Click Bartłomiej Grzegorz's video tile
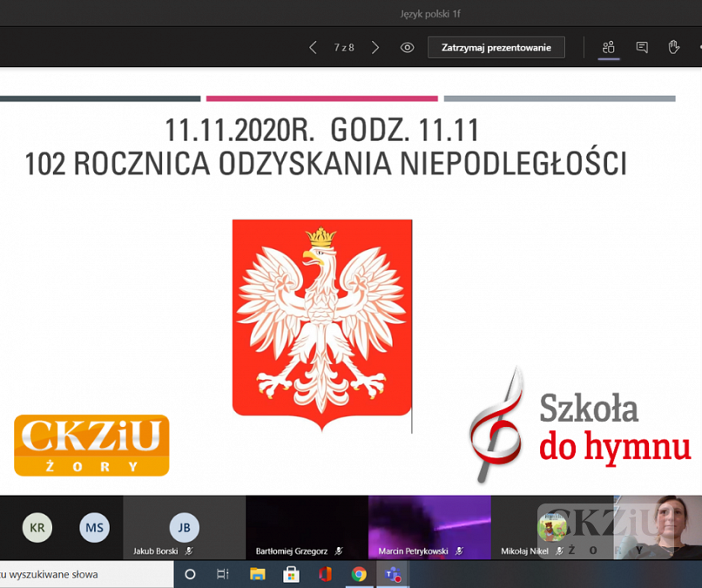This screenshot has width=702, height=588. tap(307, 528)
